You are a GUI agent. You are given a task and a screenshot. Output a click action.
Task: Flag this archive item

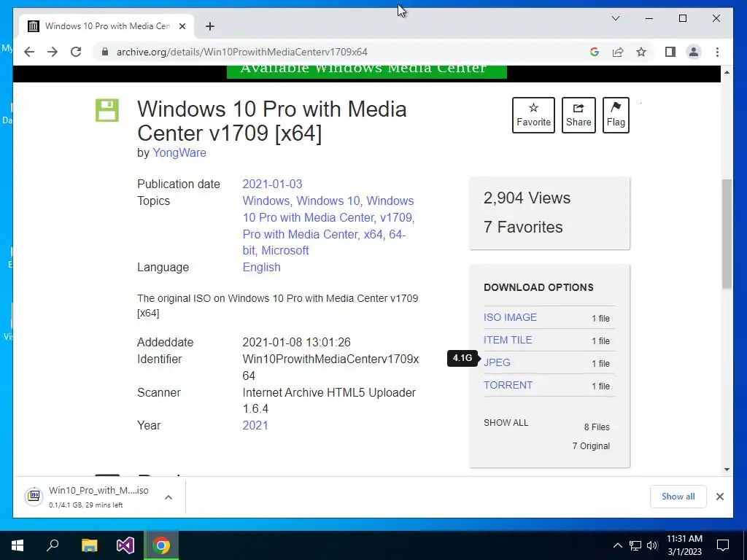616,115
